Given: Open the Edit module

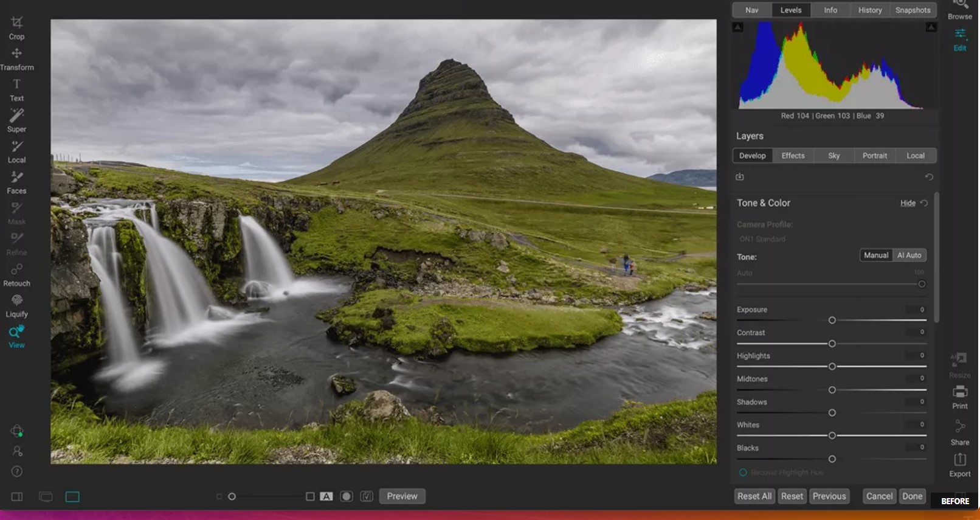Looking at the screenshot, I should pyautogui.click(x=960, y=40).
